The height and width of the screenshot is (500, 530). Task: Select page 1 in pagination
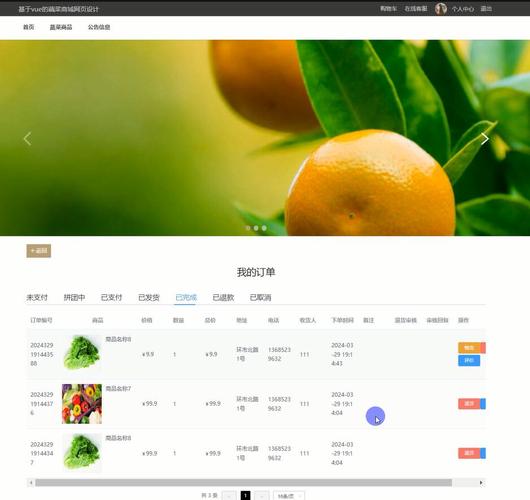point(245,496)
